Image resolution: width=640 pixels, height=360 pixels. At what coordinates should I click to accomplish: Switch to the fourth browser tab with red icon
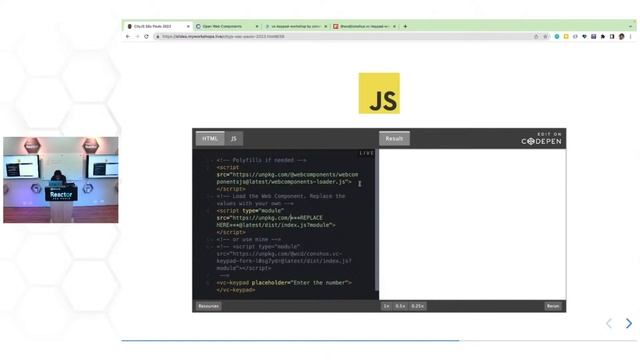(364, 26)
